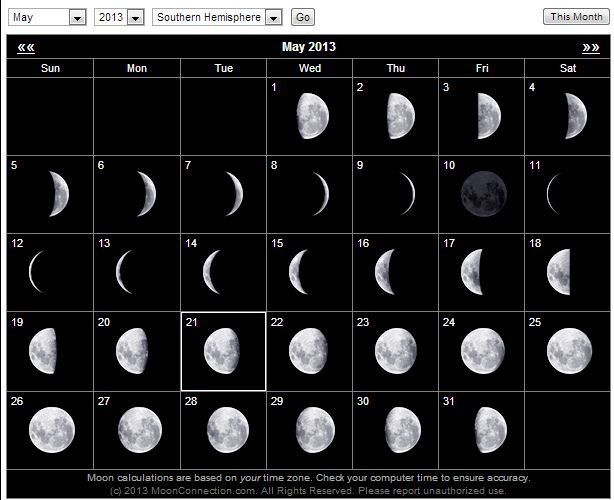
Task: Click the moon image for May 16
Action: pos(385,272)
